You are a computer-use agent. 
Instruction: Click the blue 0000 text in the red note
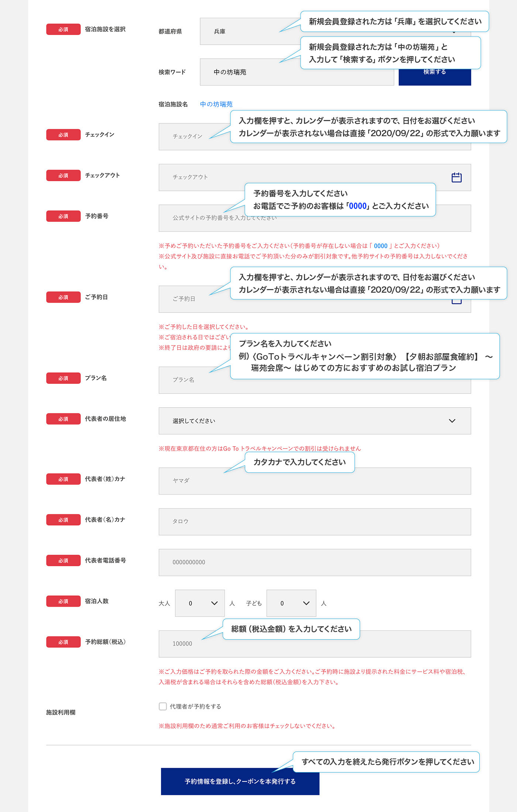click(x=380, y=246)
